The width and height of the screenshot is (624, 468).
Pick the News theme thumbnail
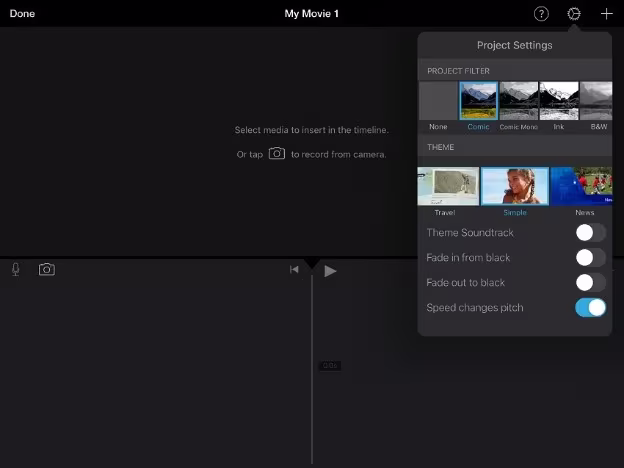pyautogui.click(x=581, y=186)
